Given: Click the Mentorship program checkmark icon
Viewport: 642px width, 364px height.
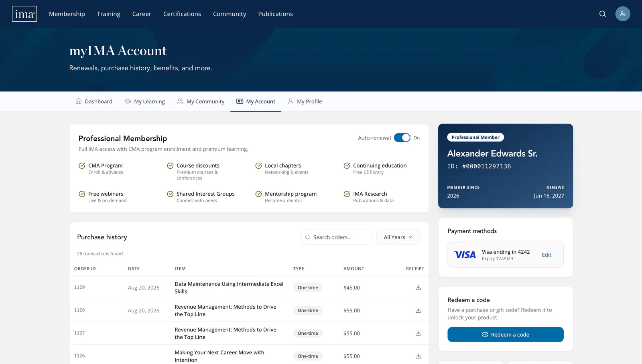Looking at the screenshot, I should (258, 194).
